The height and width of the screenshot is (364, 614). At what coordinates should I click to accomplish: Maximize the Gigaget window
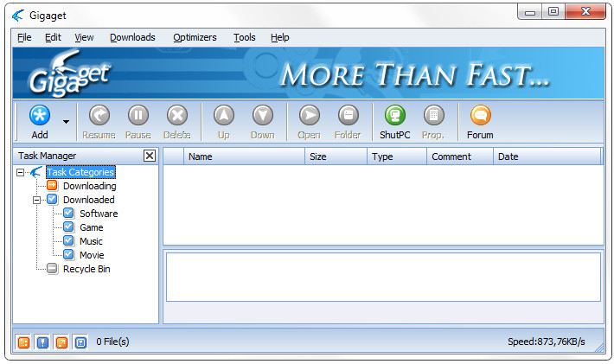(553, 12)
